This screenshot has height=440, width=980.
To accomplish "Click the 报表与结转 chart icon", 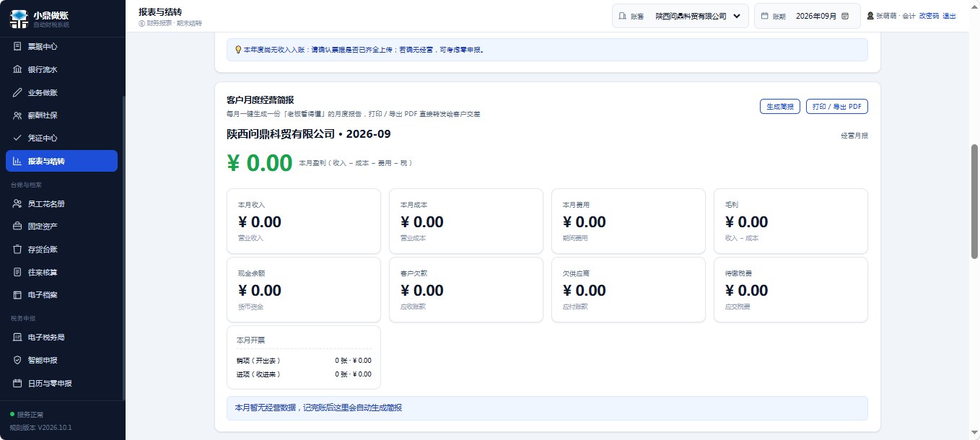I will pos(18,161).
